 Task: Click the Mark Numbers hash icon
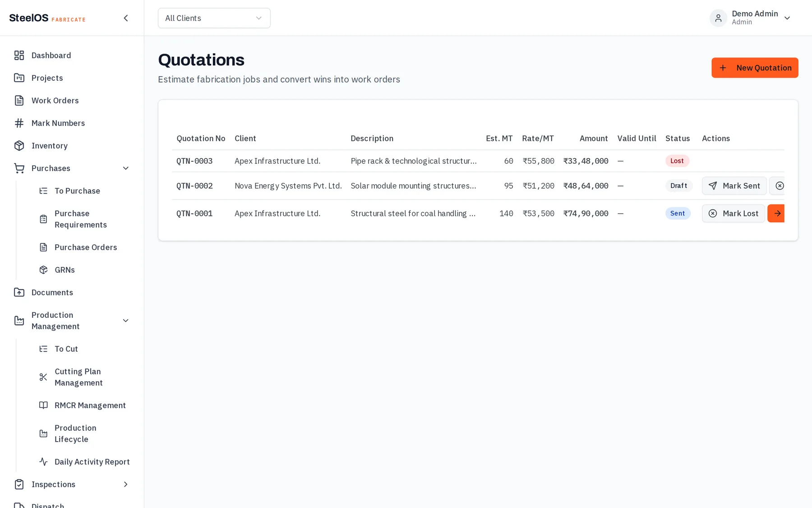19,123
